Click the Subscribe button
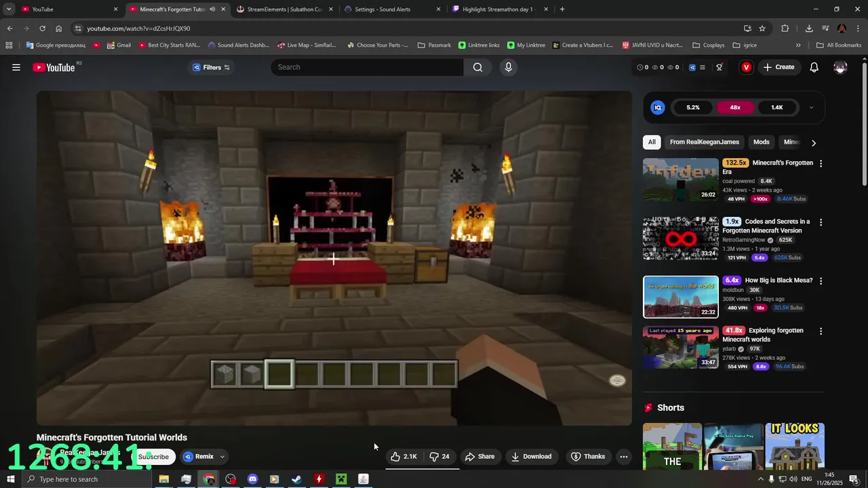The height and width of the screenshot is (488, 868). tap(153, 457)
